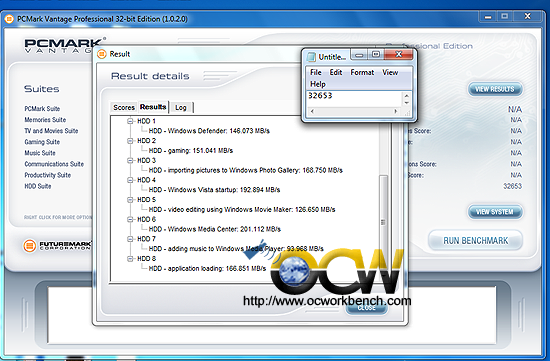This screenshot has height=361, width=550.
Task: Click the Notepad icon in Untitled window
Action: tap(311, 56)
